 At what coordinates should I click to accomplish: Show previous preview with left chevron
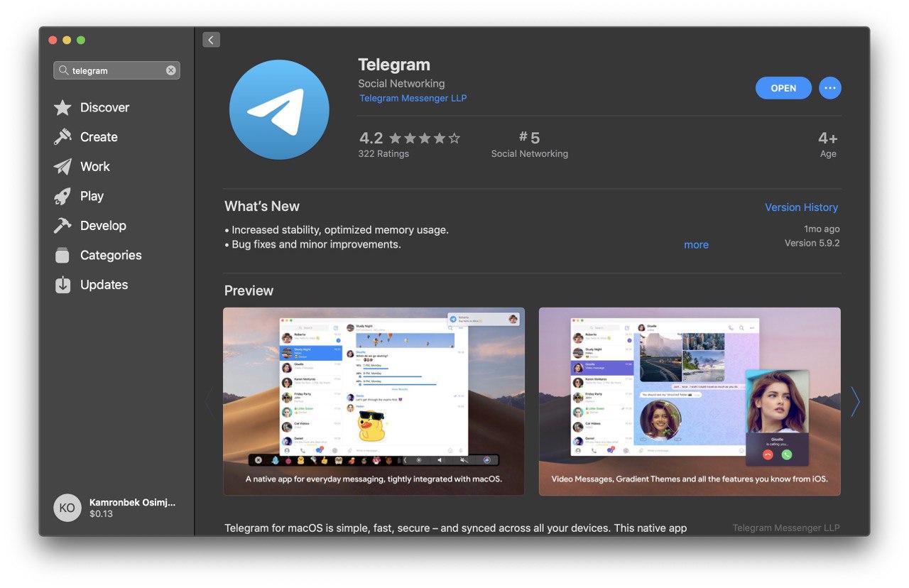[x=209, y=402]
